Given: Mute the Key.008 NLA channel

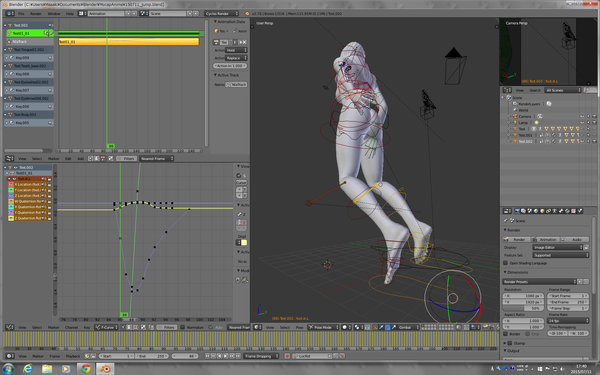Looking at the screenshot, I should tap(50, 74).
